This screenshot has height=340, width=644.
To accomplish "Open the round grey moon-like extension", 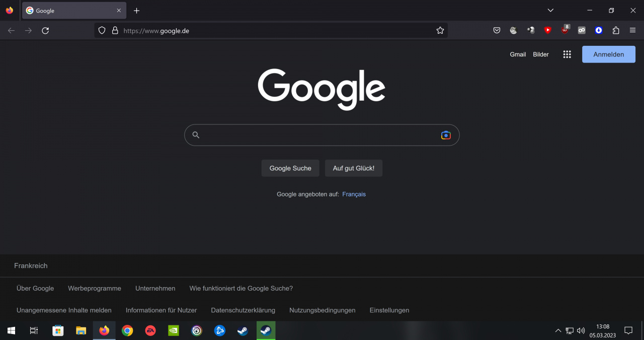I will 514,31.
